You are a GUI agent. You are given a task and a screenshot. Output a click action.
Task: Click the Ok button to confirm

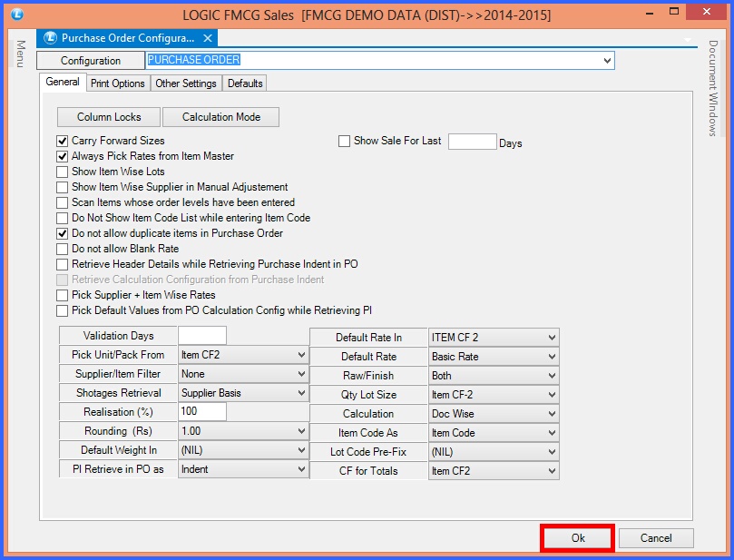(578, 538)
